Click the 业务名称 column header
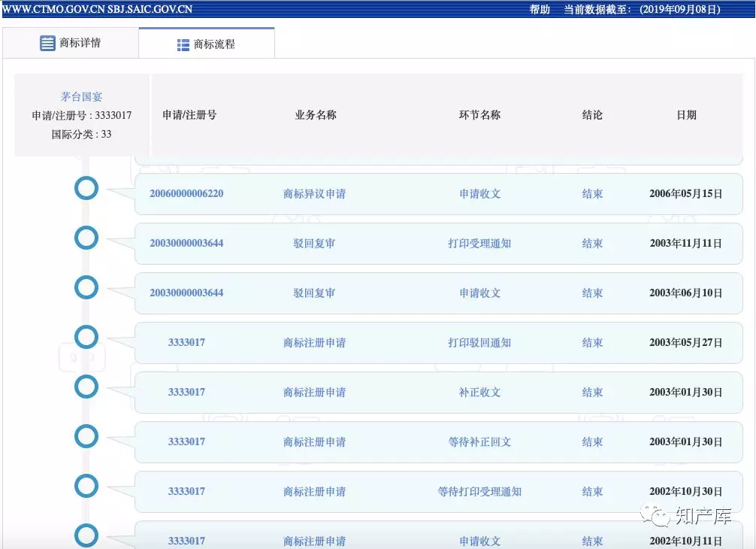The image size is (756, 549). pos(316,115)
